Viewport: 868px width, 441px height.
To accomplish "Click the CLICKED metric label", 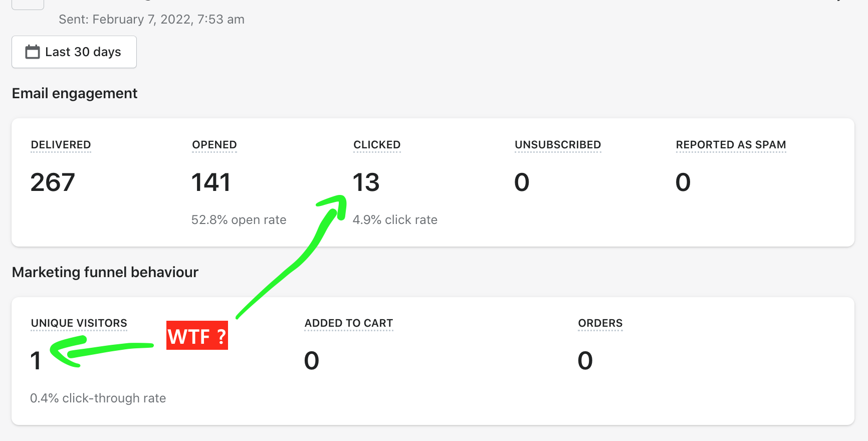I will pos(377,145).
